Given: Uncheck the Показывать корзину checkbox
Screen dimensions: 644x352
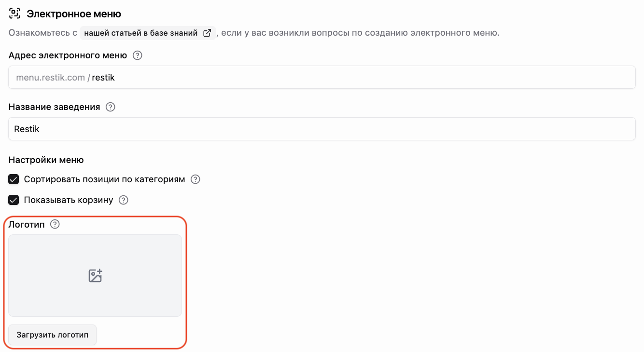Looking at the screenshot, I should coord(14,200).
